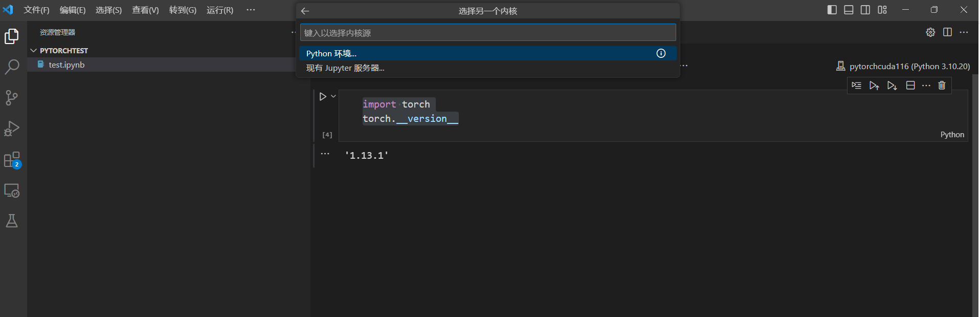Open cell output actions ellipsis
The height and width of the screenshot is (317, 980).
[x=325, y=154]
